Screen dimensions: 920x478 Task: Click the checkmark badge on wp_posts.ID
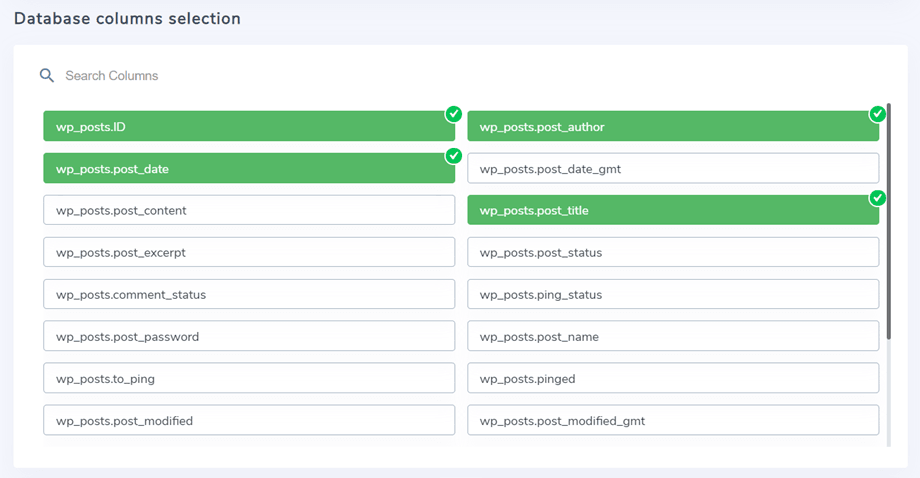tap(454, 114)
